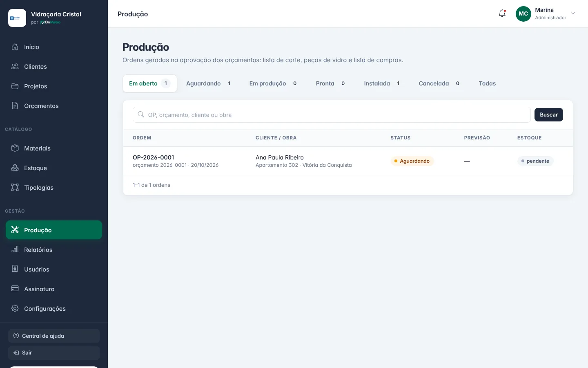This screenshot has height=368, width=588.
Task: Click the Administrador role label
Action: [550, 18]
